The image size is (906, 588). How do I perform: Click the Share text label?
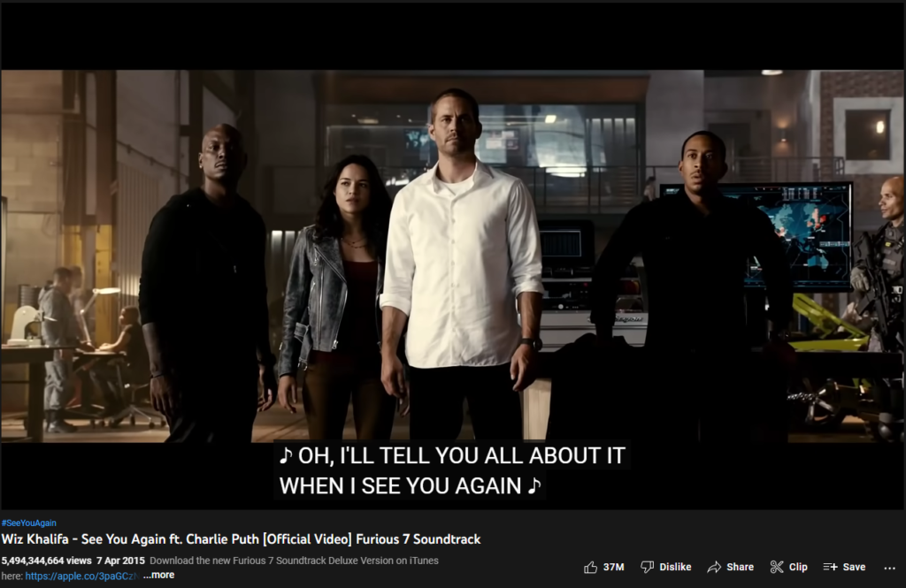tap(741, 567)
